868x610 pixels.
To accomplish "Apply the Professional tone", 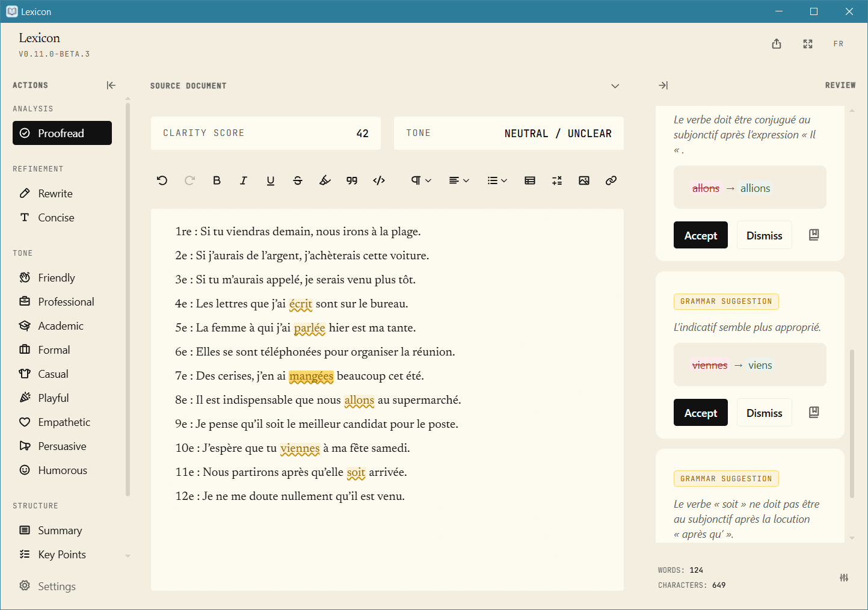I will tap(62, 301).
